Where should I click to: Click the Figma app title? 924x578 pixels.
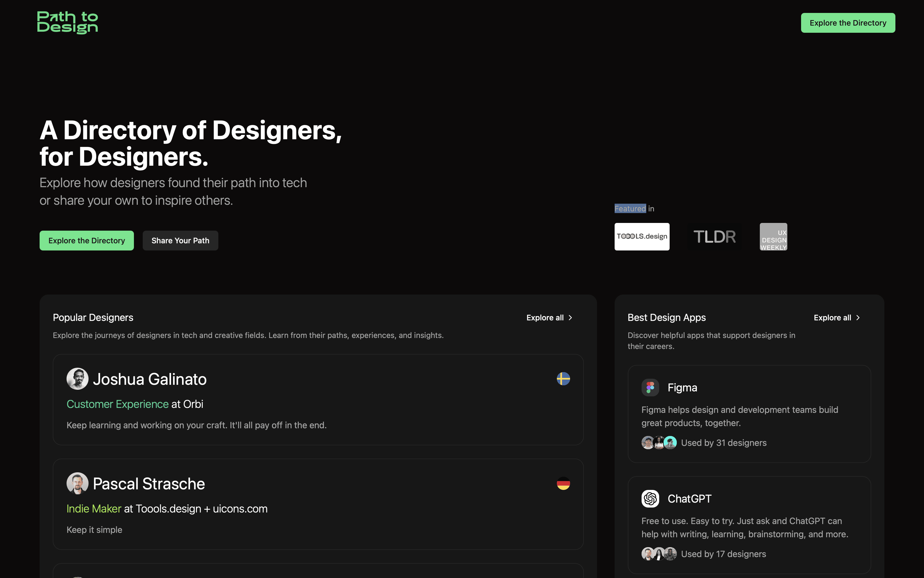click(x=682, y=388)
